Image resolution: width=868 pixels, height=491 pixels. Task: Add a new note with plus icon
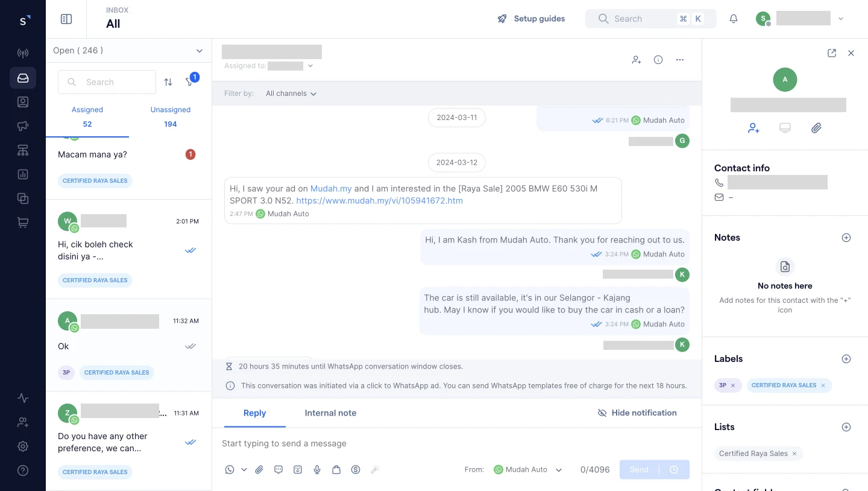[x=846, y=238]
